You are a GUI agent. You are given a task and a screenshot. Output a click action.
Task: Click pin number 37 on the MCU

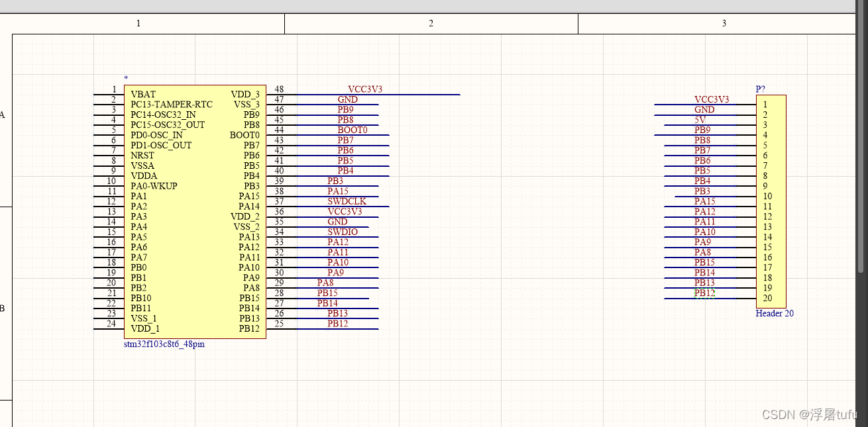[x=279, y=201]
